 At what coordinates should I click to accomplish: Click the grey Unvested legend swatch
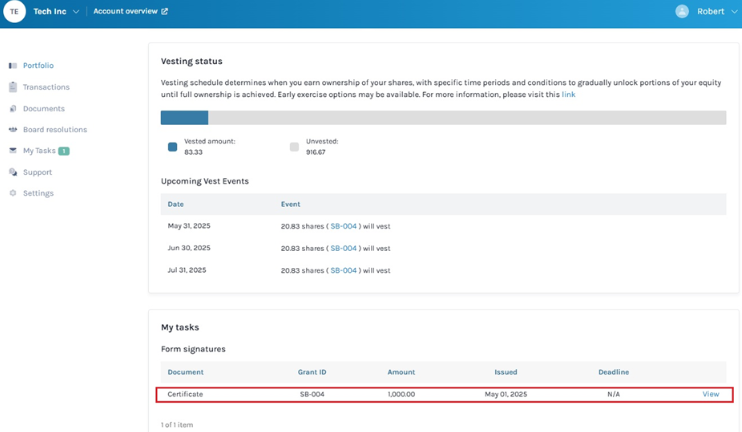[294, 147]
